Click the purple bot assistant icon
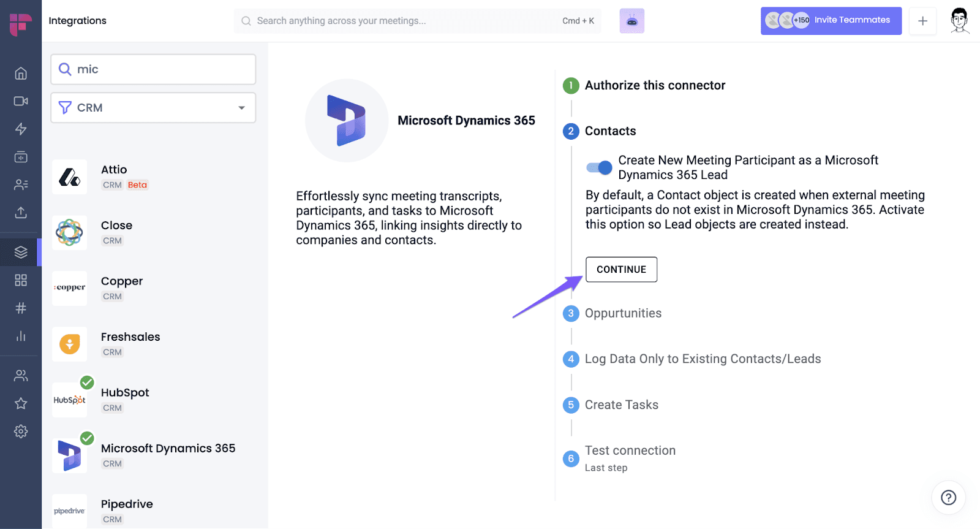 click(632, 21)
